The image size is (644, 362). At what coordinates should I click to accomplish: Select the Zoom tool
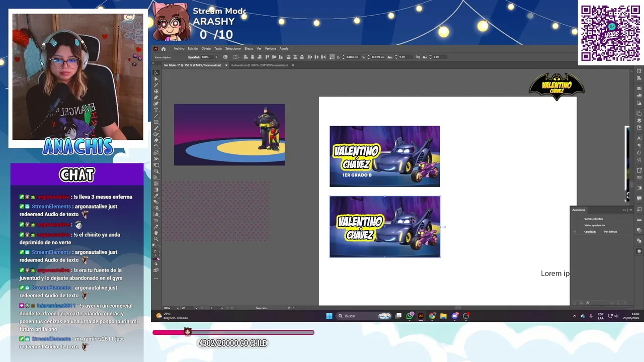click(x=156, y=238)
